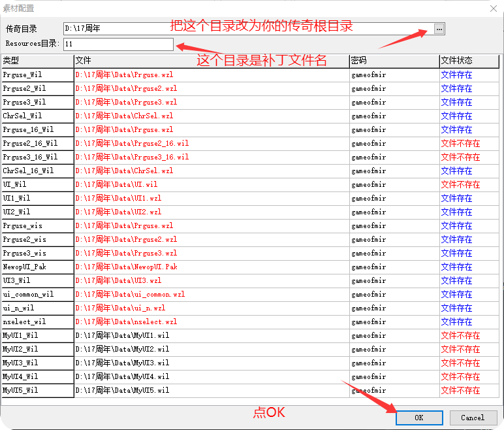This screenshot has height=430, width=504.
Task: Click the password cell in the MyUI1_Wil row
Action: (x=394, y=335)
